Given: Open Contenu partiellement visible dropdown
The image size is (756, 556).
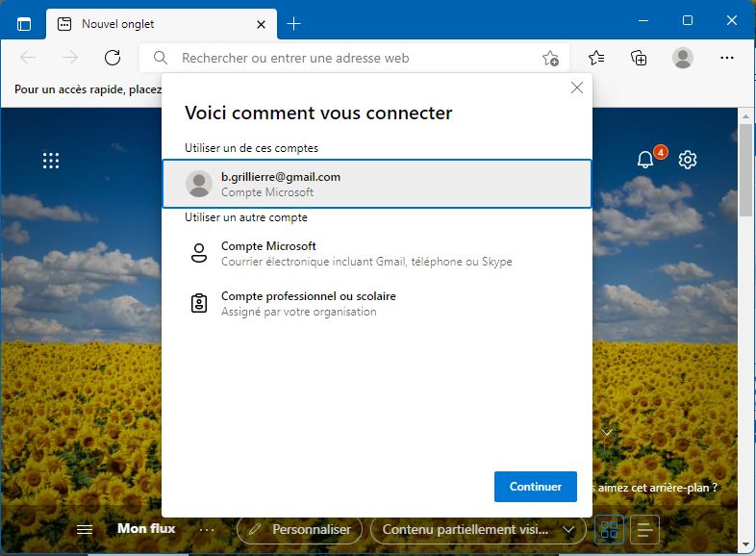Looking at the screenshot, I should point(478,529).
